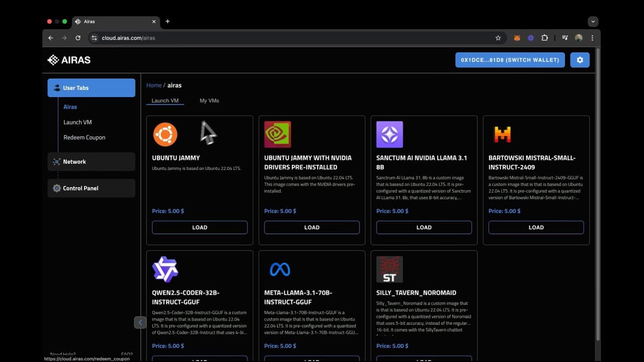Select Airas in the sidebar

tap(70, 107)
